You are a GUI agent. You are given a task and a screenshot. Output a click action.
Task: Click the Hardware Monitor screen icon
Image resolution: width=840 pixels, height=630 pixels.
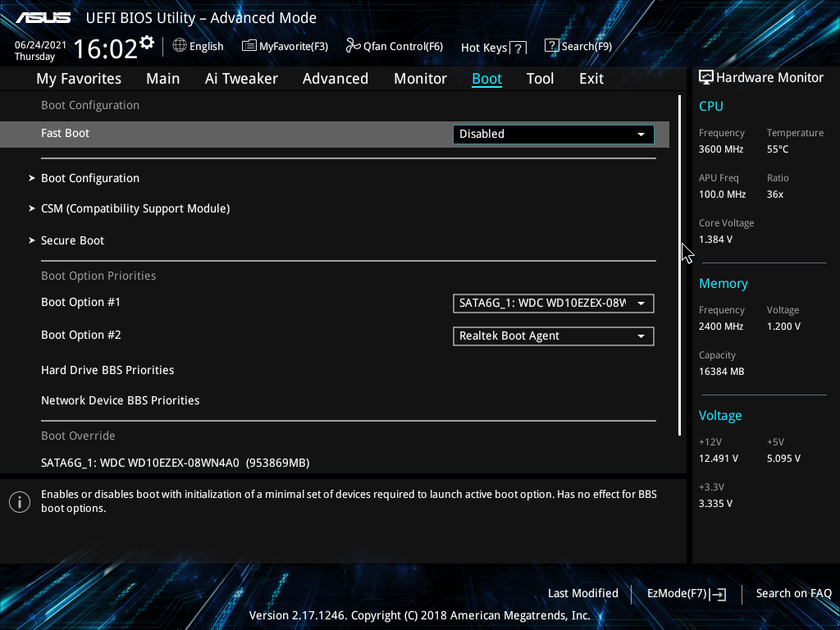pos(706,78)
